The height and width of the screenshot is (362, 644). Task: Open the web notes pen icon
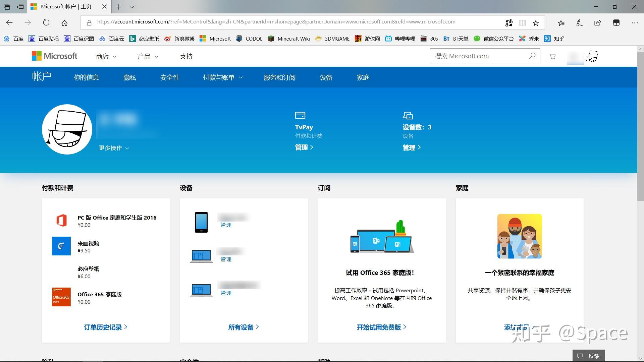pyautogui.click(x=579, y=23)
